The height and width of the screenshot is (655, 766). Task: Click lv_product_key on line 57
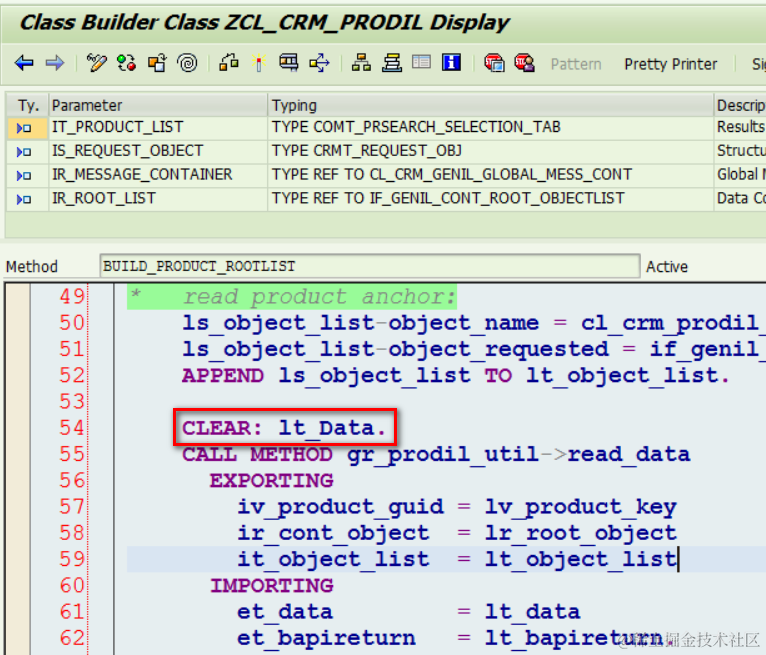coord(581,507)
